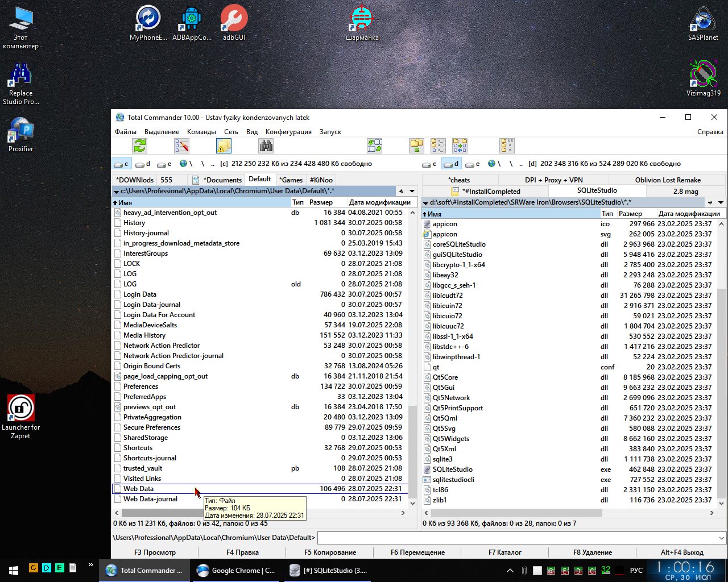Viewport: 728px width, 582px height.
Task: Switch right panel to drive e
Action: point(473,164)
